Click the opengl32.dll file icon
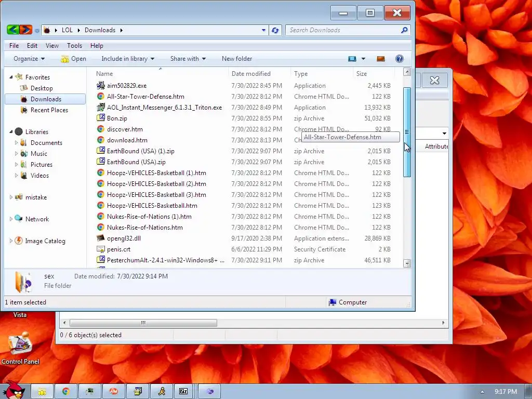Image resolution: width=532 pixels, height=399 pixels. point(100,238)
